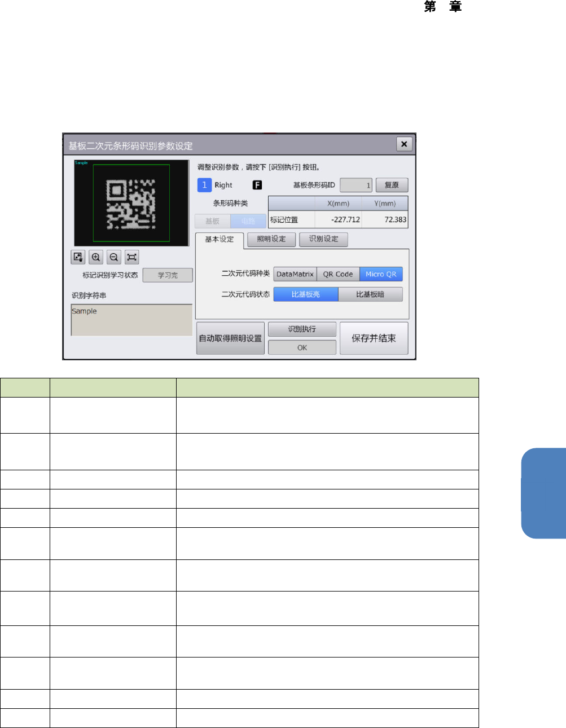Fit the barcode image to the view
The height and width of the screenshot is (728, 566).
pyautogui.click(x=131, y=257)
